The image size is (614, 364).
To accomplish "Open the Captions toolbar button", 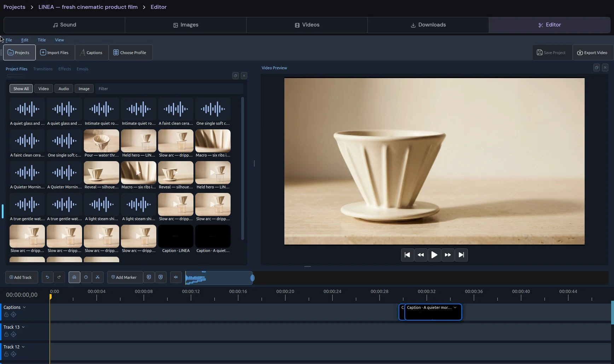I will tap(92, 53).
